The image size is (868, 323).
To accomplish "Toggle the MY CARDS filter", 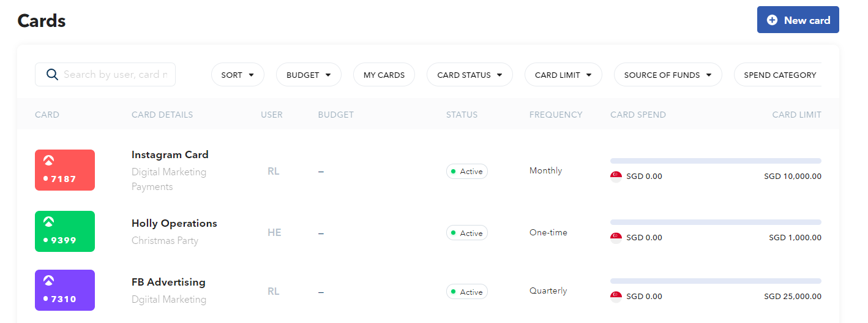I will tap(384, 75).
